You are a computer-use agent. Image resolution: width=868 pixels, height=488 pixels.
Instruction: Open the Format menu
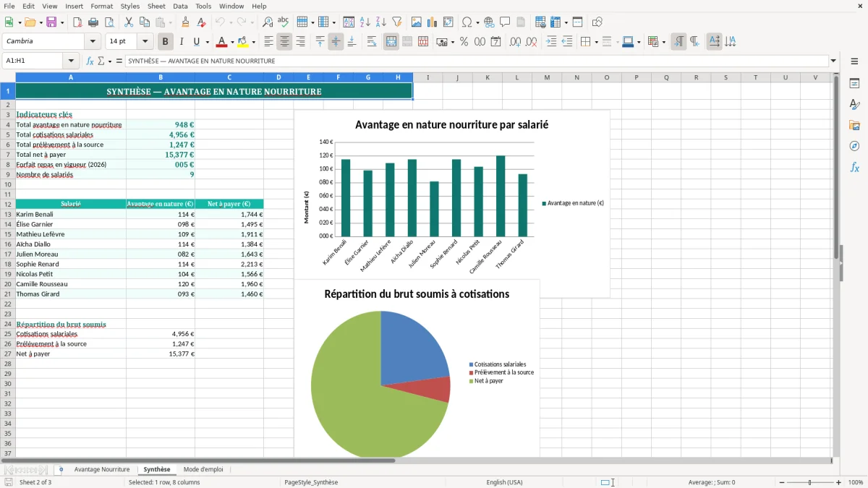point(101,6)
